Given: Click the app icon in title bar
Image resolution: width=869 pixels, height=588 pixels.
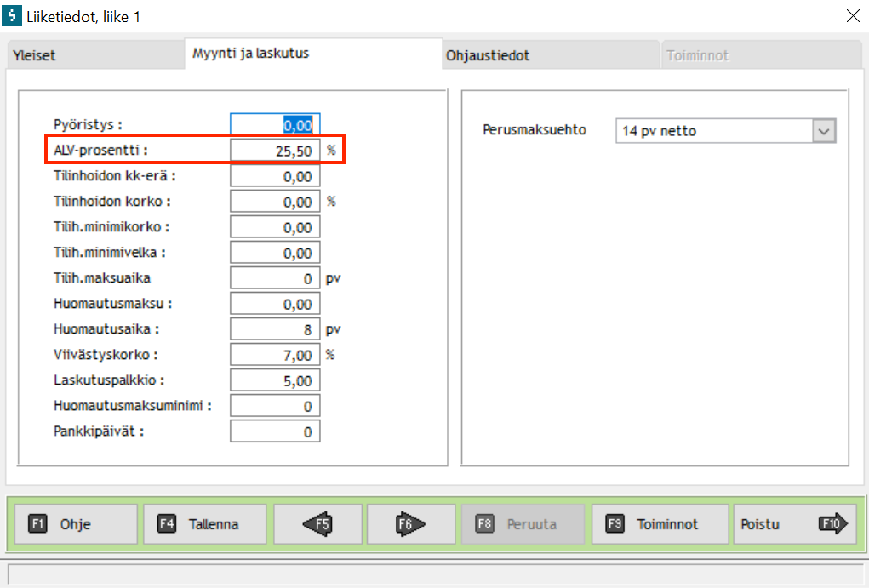Looking at the screenshot, I should (x=12, y=15).
